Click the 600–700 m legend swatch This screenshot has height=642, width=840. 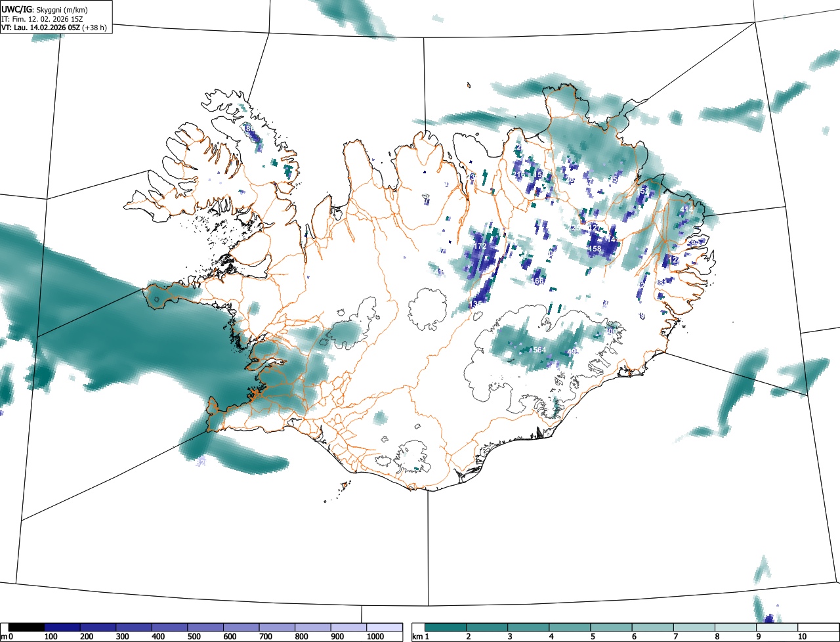pyautogui.click(x=241, y=628)
